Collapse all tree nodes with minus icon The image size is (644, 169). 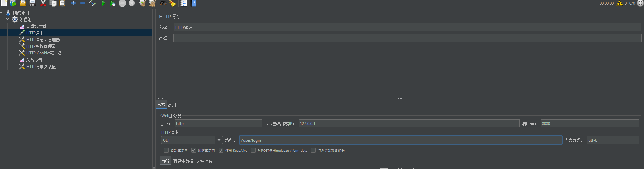(83, 3)
